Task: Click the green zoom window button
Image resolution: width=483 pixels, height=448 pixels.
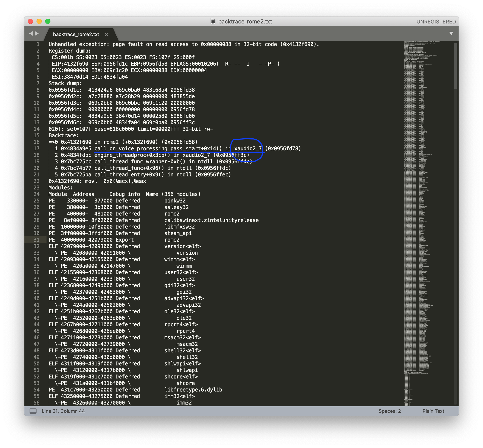Action: pos(48,21)
